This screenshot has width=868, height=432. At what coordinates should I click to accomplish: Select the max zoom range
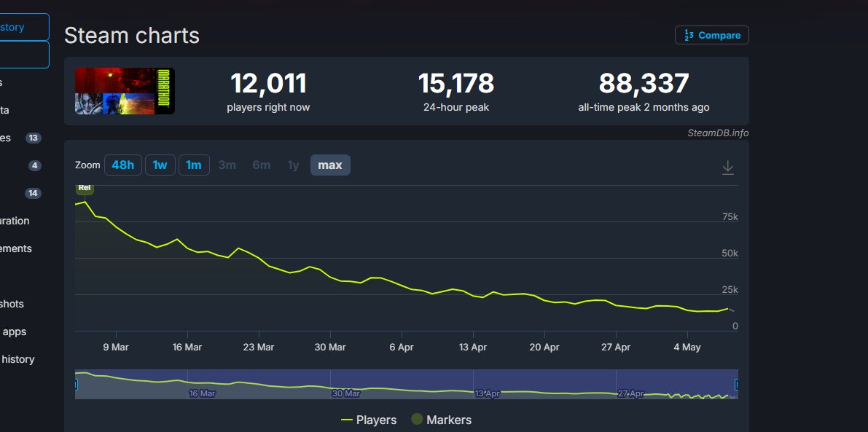(x=330, y=165)
